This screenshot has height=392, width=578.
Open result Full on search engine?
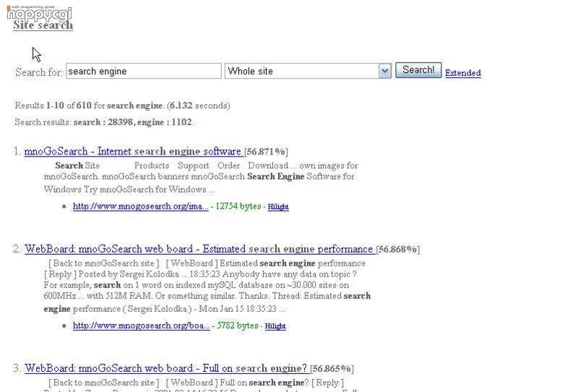click(166, 368)
